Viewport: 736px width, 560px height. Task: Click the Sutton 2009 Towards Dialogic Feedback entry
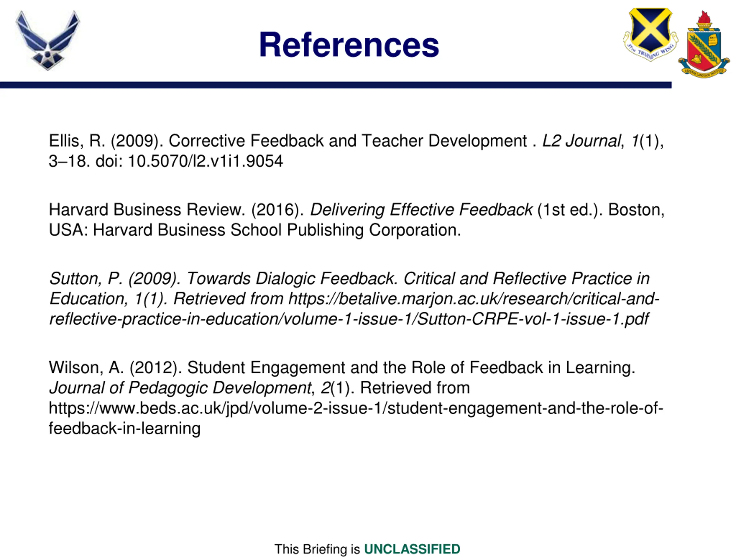pos(349,279)
